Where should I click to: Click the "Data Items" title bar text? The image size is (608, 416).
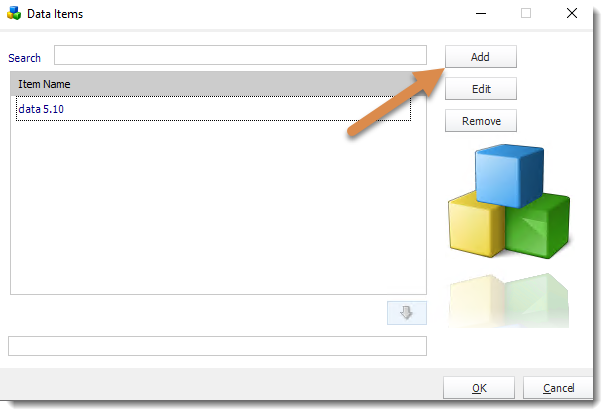55,14
